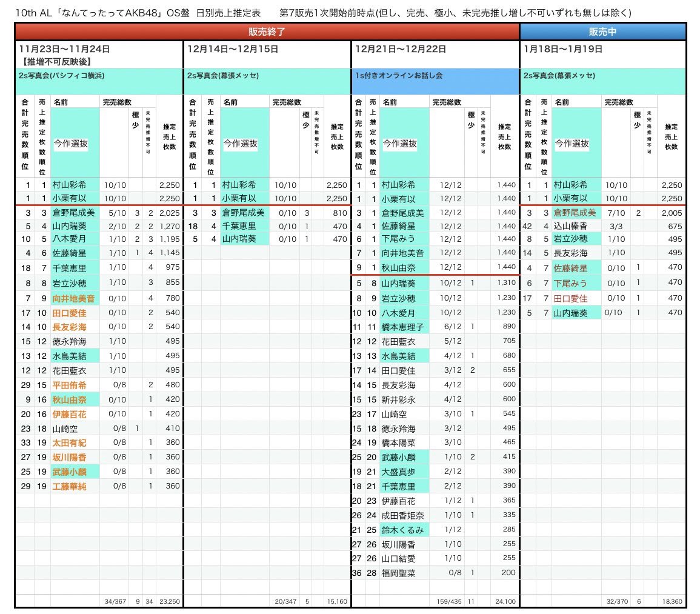
Task: Select orange 秋山由奈 in the 11月23日 table
Action: pos(69,400)
